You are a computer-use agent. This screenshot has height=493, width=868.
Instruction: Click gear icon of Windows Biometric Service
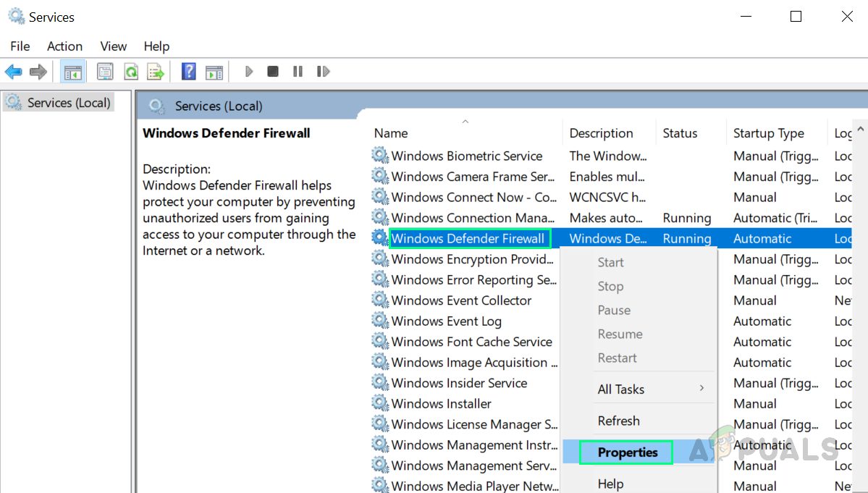pyautogui.click(x=380, y=156)
